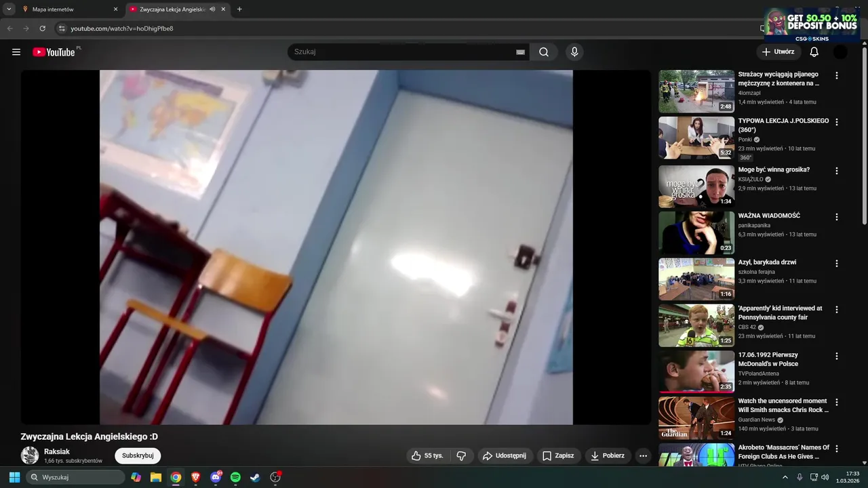
Task: Open Spotify from the taskbar
Action: (235, 477)
